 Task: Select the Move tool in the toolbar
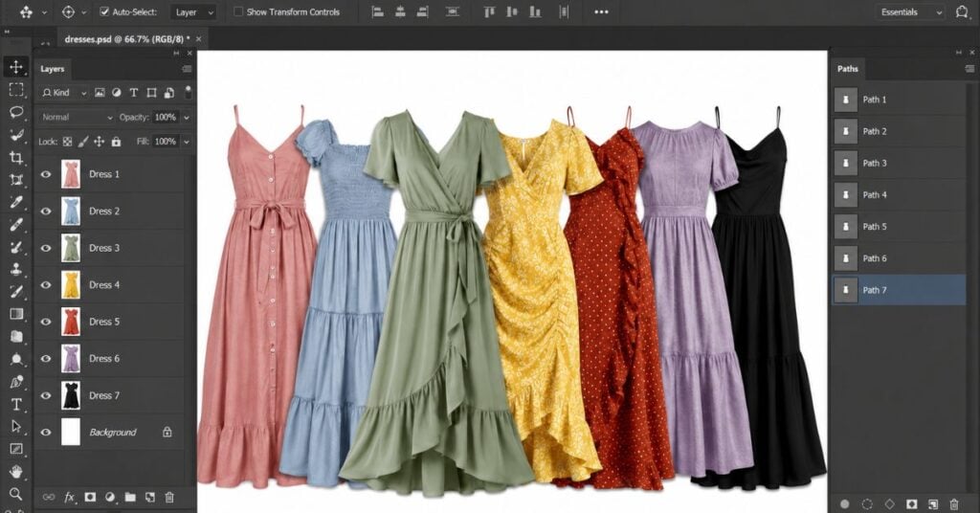16,67
